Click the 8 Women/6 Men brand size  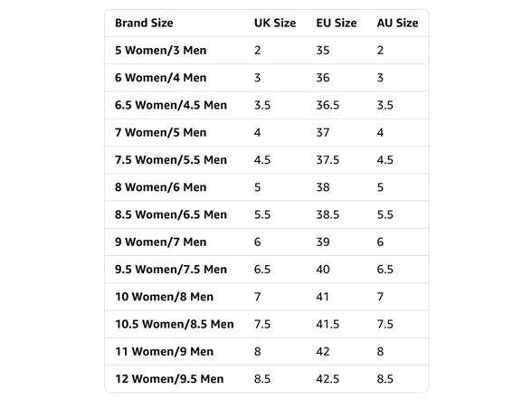click(160, 187)
